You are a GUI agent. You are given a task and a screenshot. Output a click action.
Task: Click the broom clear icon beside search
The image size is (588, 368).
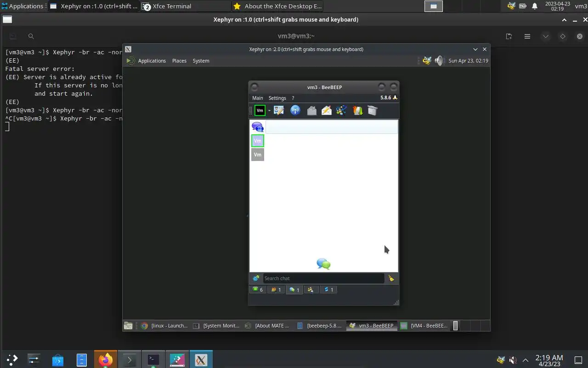[x=391, y=278]
